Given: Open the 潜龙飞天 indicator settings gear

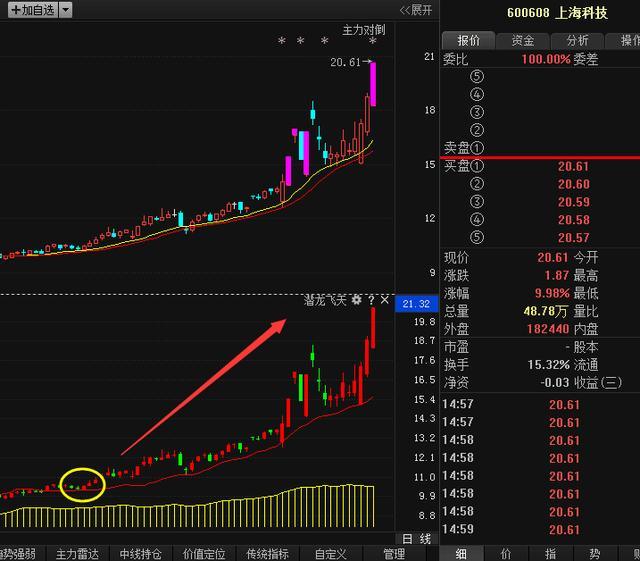Looking at the screenshot, I should [x=356, y=300].
